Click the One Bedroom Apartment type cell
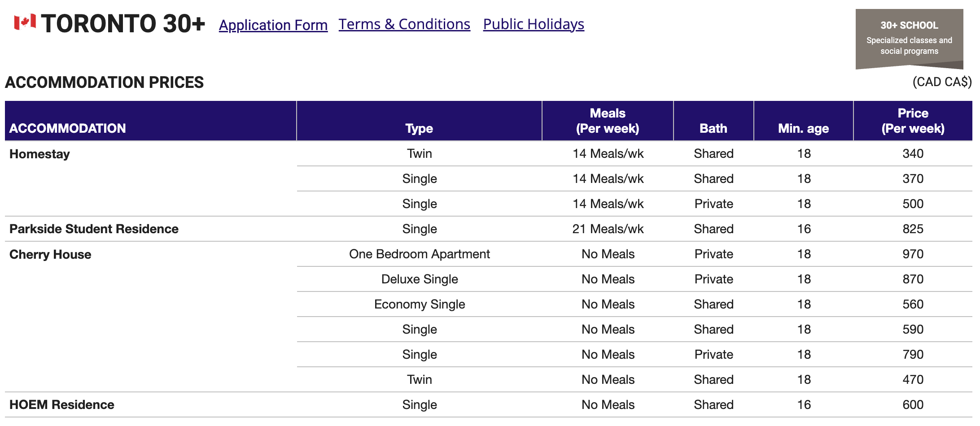This screenshot has height=426, width=980. [x=419, y=254]
